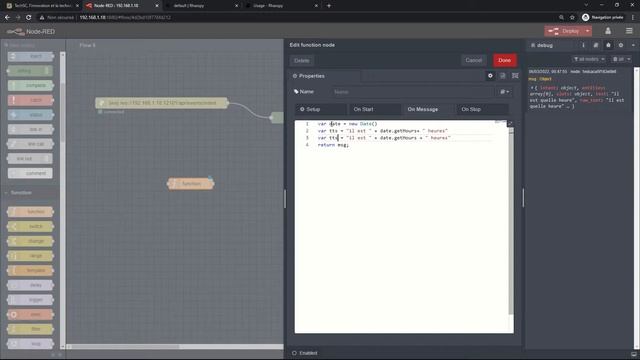This screenshot has height=360, width=640.
Task: Pick the comment node in palette
Action: pyautogui.click(x=30, y=173)
